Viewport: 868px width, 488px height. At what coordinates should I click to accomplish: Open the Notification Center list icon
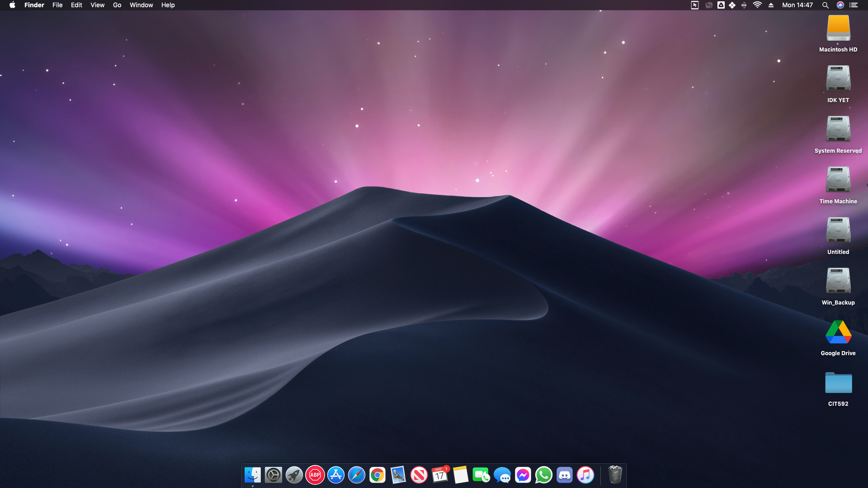[x=854, y=5]
